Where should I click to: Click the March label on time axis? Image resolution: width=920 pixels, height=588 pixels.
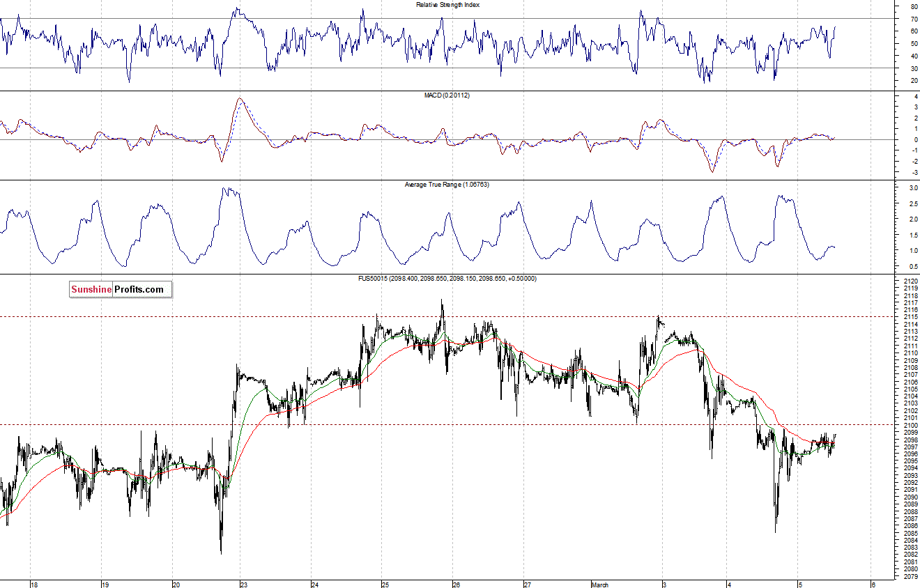600,585
